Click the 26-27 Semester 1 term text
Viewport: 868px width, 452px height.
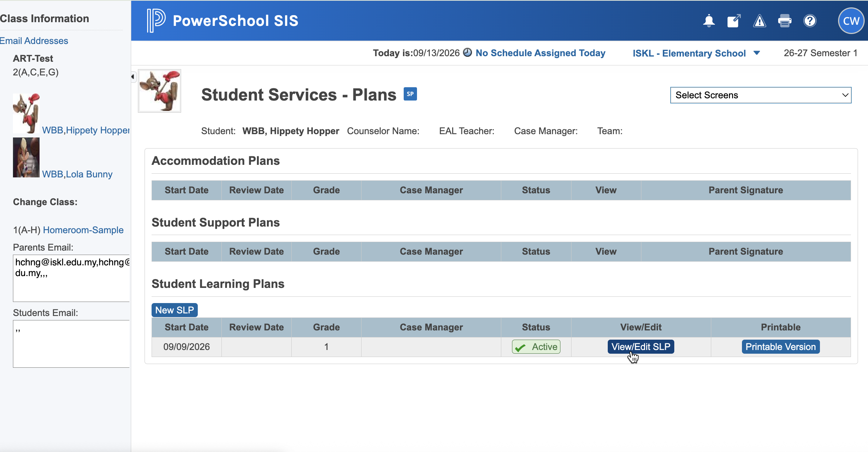pyautogui.click(x=821, y=53)
